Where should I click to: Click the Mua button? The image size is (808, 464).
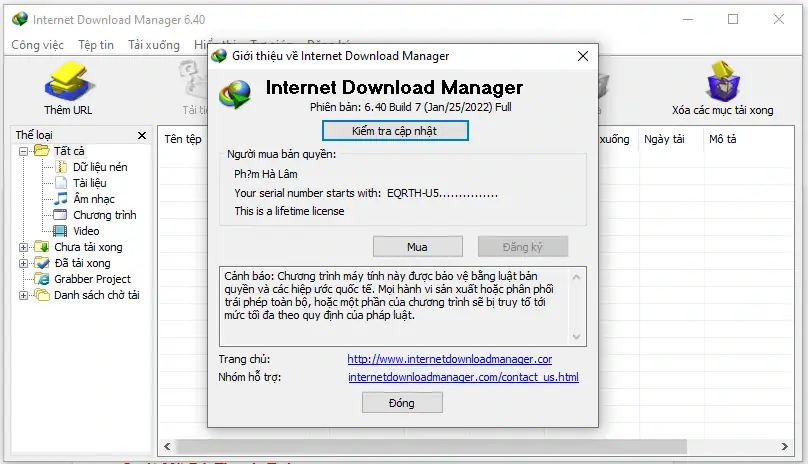[x=417, y=246]
